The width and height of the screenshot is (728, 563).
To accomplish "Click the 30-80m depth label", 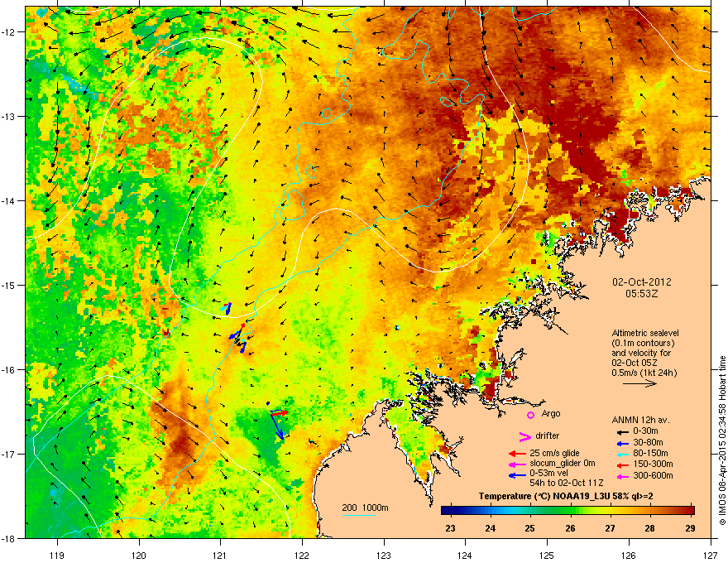I will click(648, 442).
